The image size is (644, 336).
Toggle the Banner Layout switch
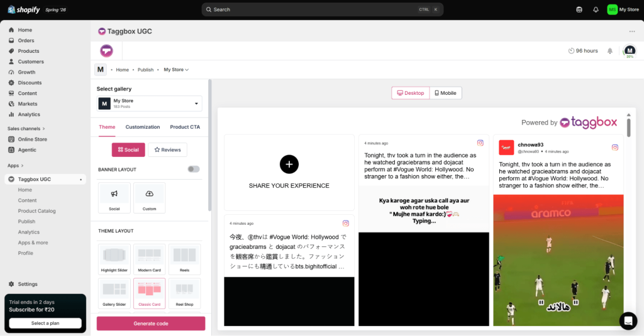click(194, 169)
